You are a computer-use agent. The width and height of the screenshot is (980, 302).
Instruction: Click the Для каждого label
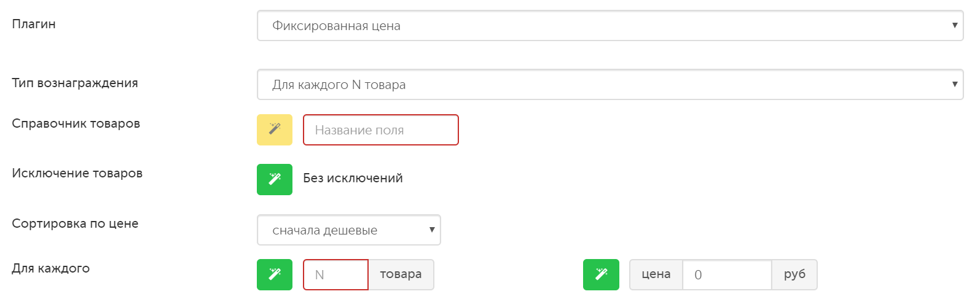coord(51,268)
